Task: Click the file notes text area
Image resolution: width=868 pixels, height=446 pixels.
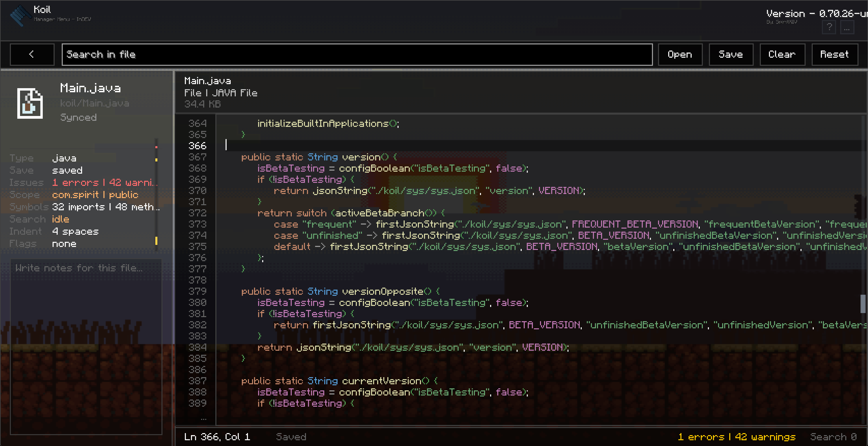Action: 86,347
